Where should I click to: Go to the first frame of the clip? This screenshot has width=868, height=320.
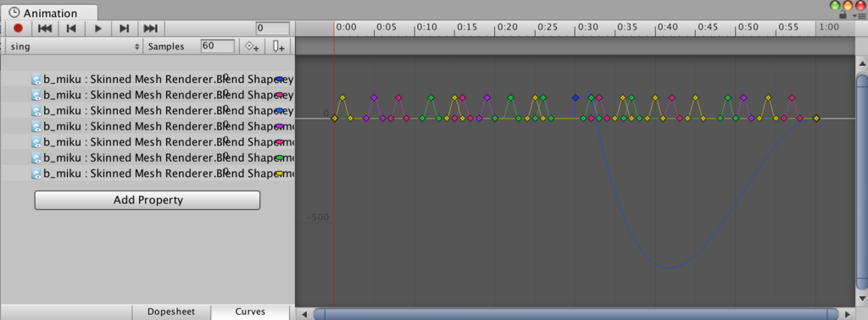pos(45,28)
